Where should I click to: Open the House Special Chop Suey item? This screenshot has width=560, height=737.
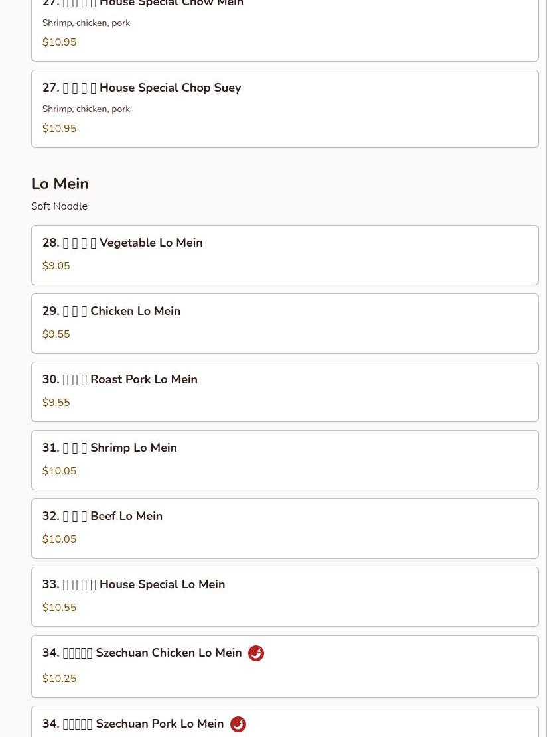(x=285, y=109)
